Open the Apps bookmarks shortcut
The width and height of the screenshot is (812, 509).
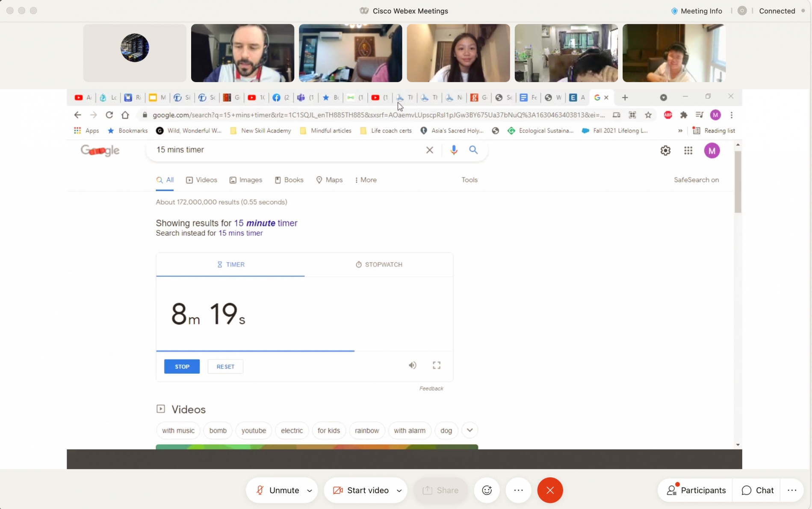pyautogui.click(x=86, y=130)
